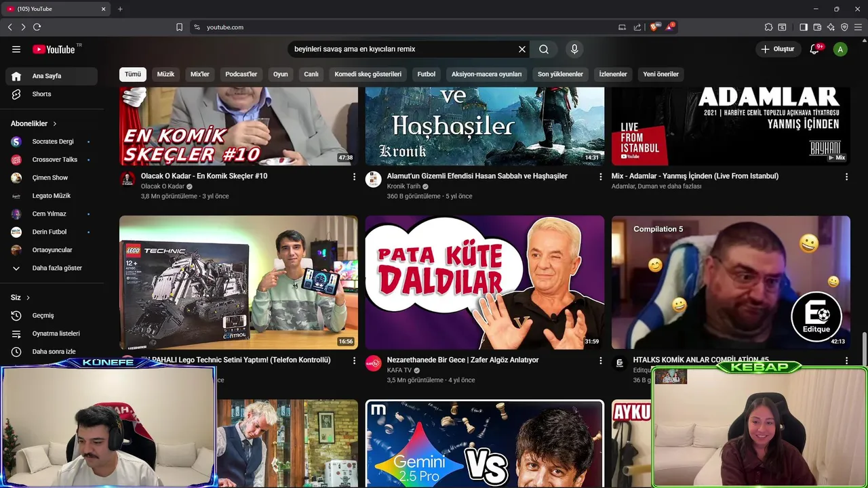Open Geçmiş history page
868x488 pixels.
52,315
